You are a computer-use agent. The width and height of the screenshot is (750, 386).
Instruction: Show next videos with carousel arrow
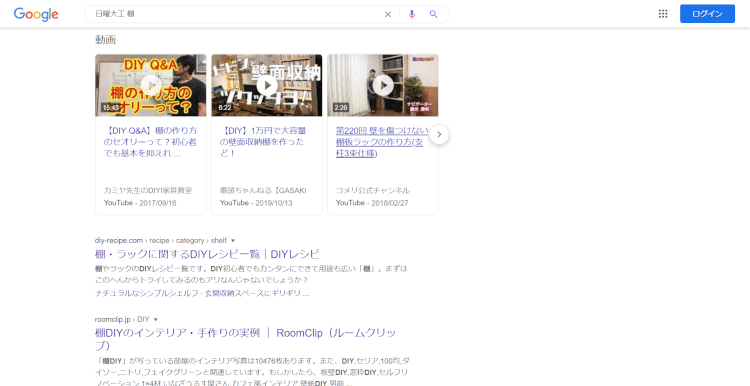(x=439, y=134)
